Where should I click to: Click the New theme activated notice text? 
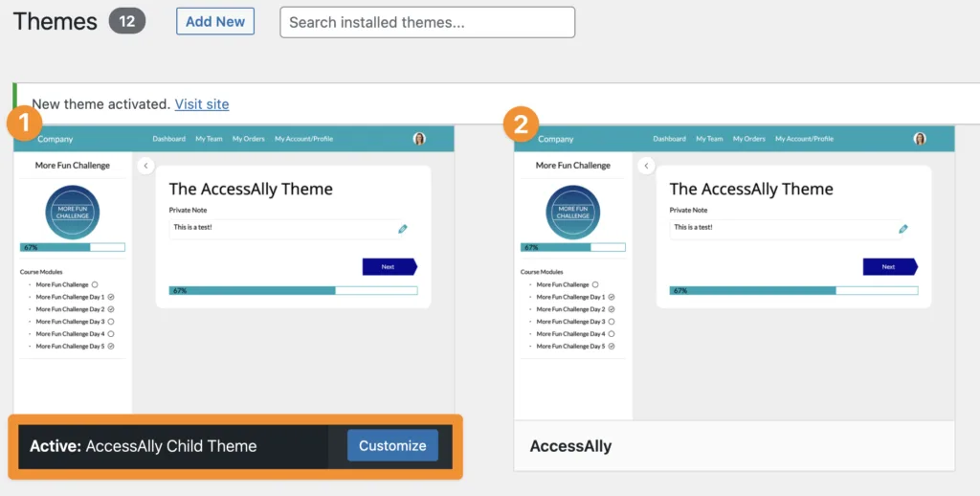tap(101, 103)
